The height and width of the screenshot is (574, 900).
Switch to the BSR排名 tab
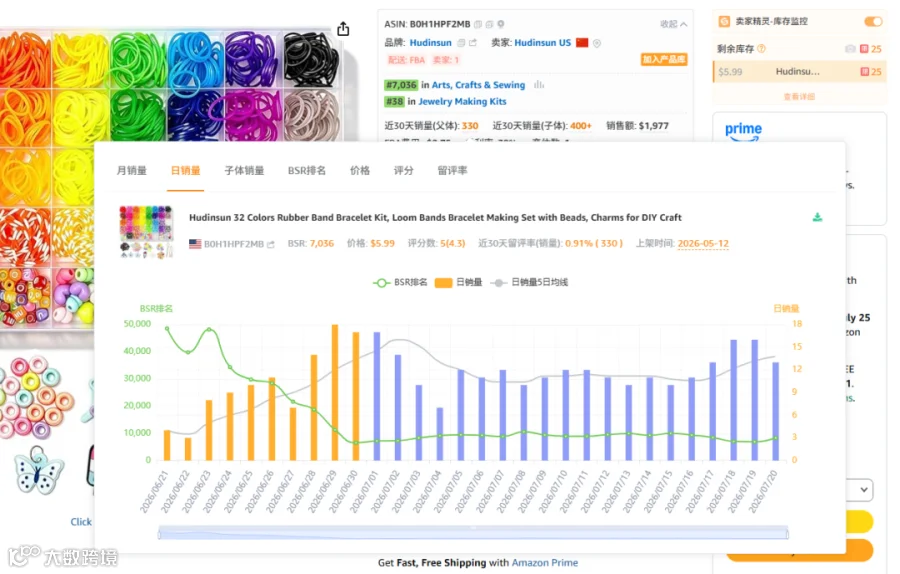click(307, 170)
